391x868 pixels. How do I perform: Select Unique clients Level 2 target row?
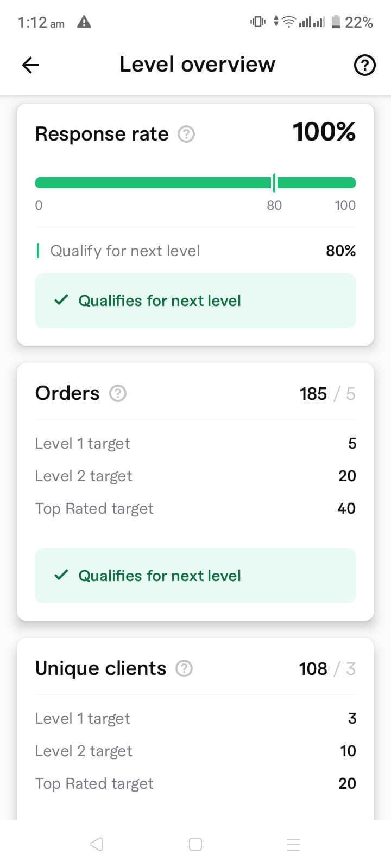pyautogui.click(x=195, y=751)
